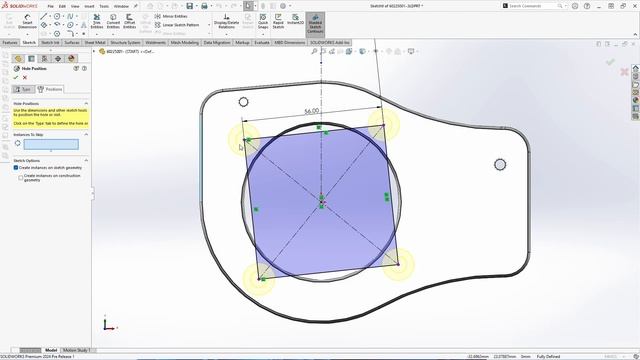Collapse the CommandManager ribbon chevron
The image size is (640, 360).
tap(635, 35)
